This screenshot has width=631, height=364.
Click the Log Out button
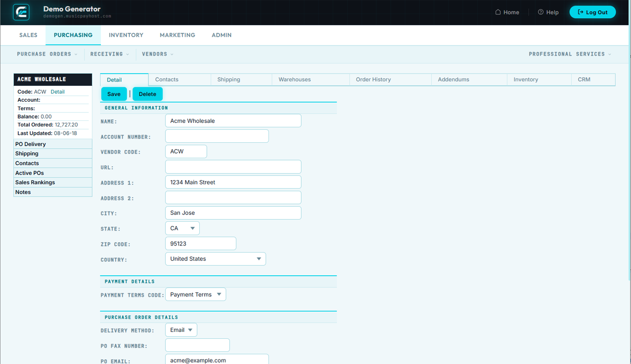coord(592,12)
